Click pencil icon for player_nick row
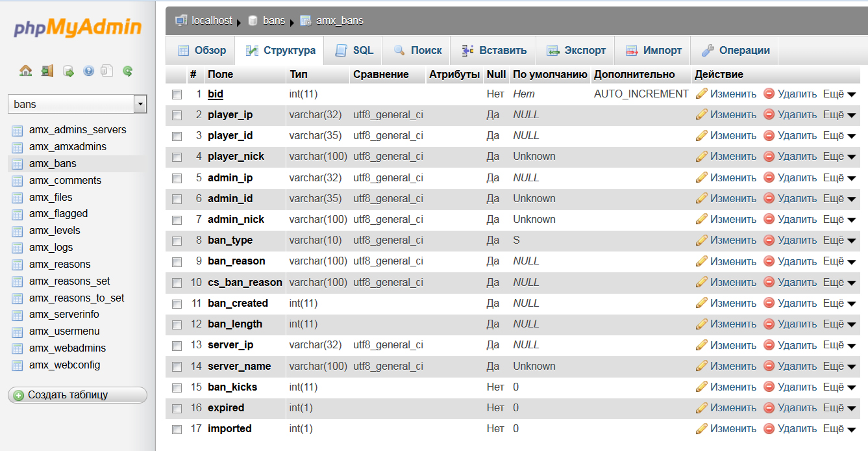Viewport: 868px width, 451px height. 701,156
